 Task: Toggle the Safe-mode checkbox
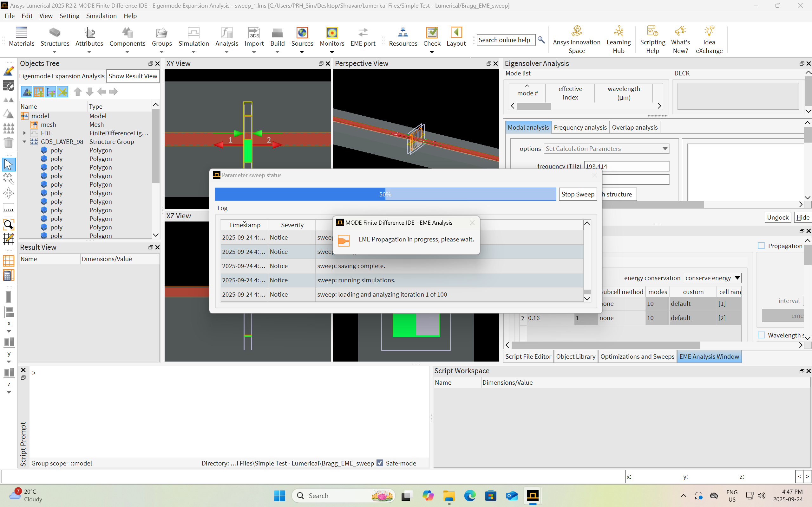pyautogui.click(x=380, y=463)
